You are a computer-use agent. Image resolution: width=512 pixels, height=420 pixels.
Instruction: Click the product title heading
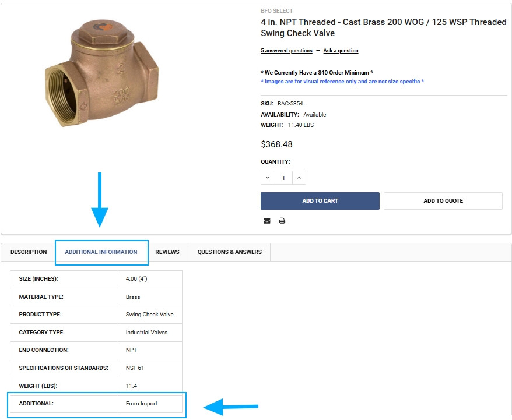pos(383,27)
